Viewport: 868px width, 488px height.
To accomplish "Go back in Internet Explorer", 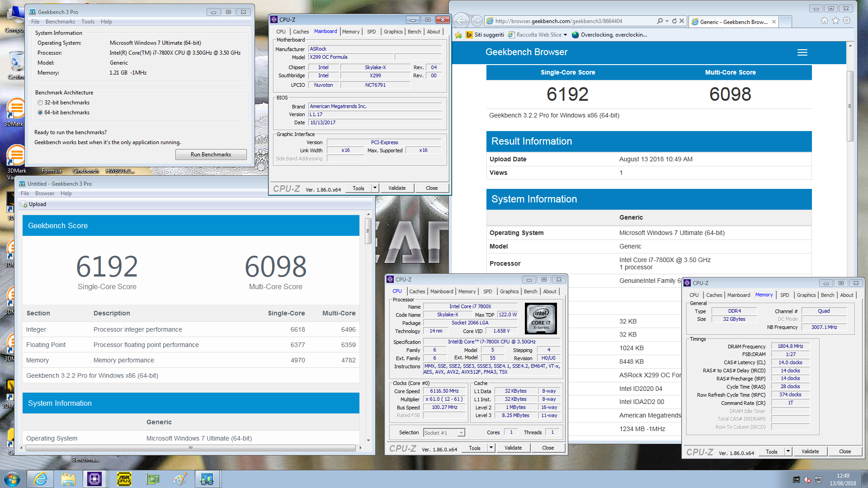I will [x=461, y=21].
